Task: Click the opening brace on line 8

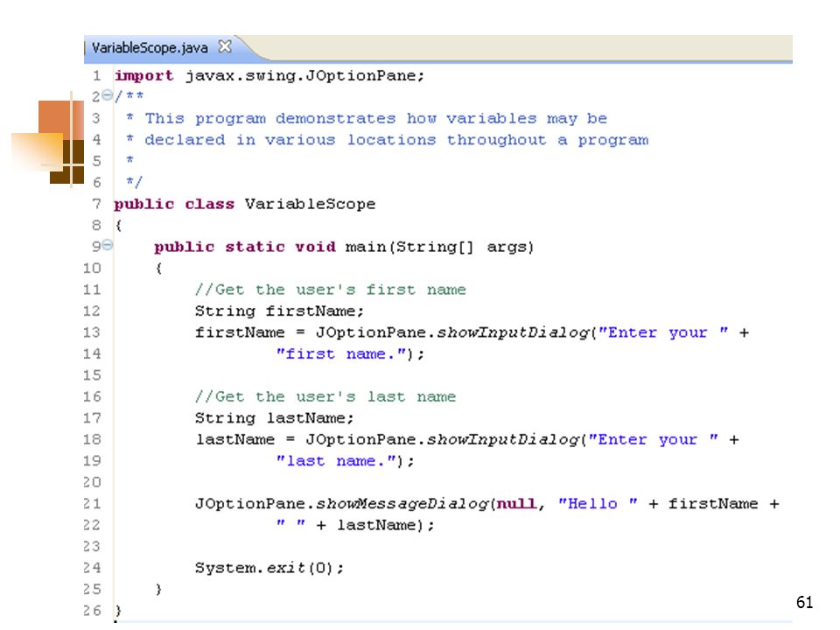Action: [118, 226]
